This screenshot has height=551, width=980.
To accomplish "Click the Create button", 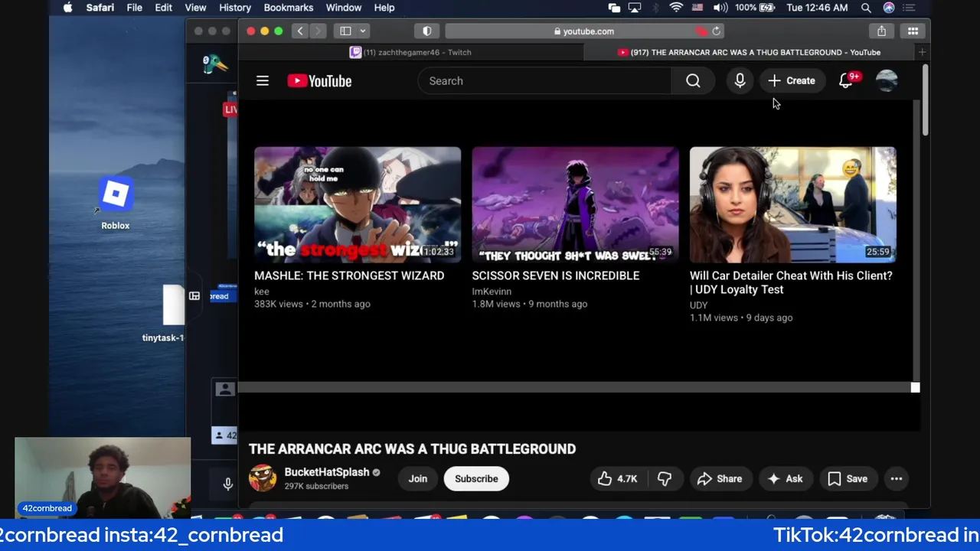I will point(792,80).
